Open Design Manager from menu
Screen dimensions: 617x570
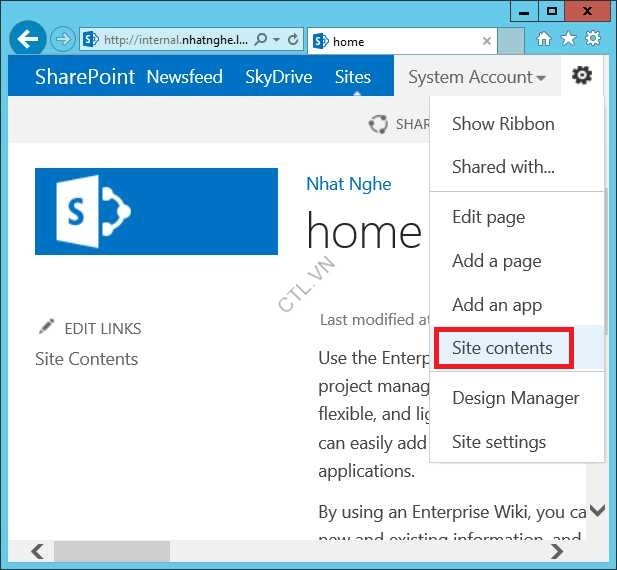point(515,398)
